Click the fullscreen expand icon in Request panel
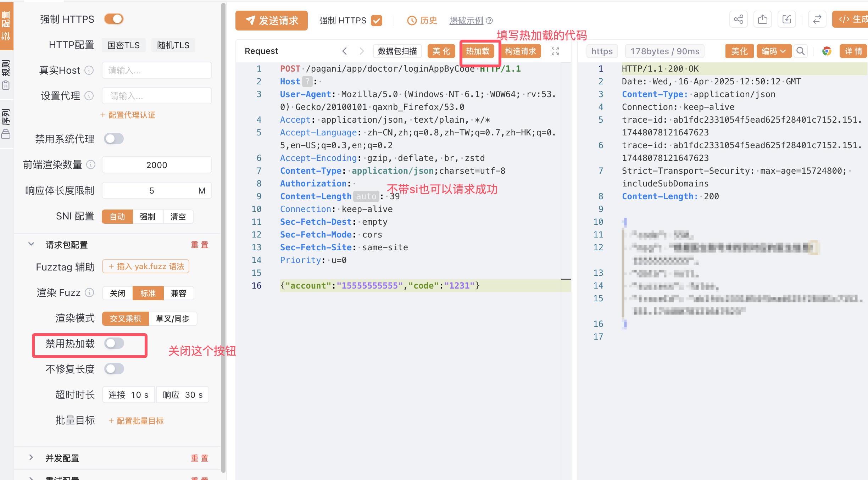The image size is (868, 480). [555, 51]
